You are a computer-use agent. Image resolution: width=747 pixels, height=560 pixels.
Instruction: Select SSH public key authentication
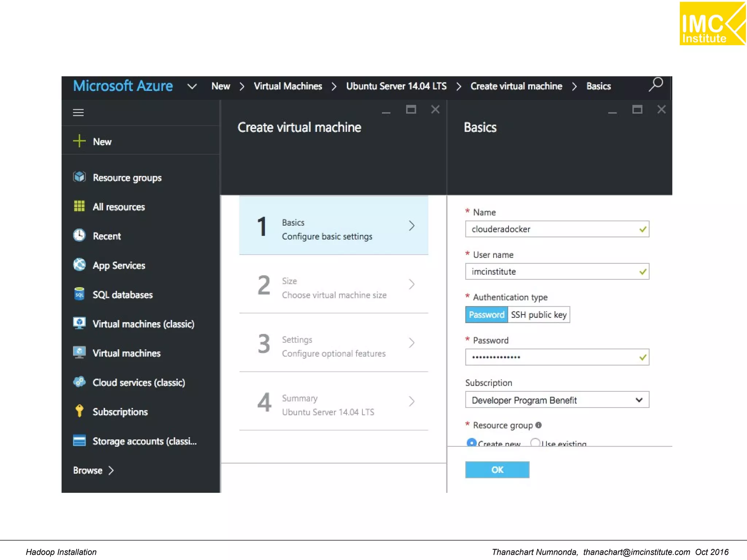[539, 315]
